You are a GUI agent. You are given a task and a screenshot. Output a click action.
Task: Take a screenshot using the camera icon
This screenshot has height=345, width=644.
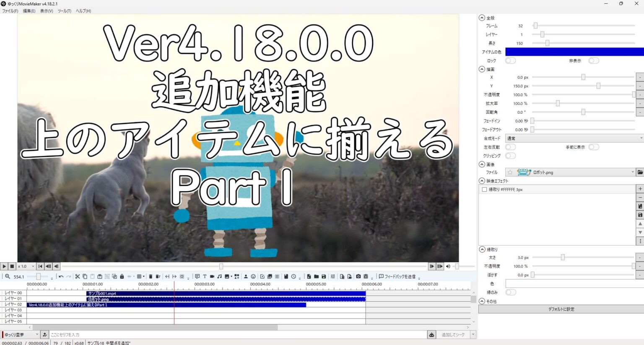coord(358,277)
